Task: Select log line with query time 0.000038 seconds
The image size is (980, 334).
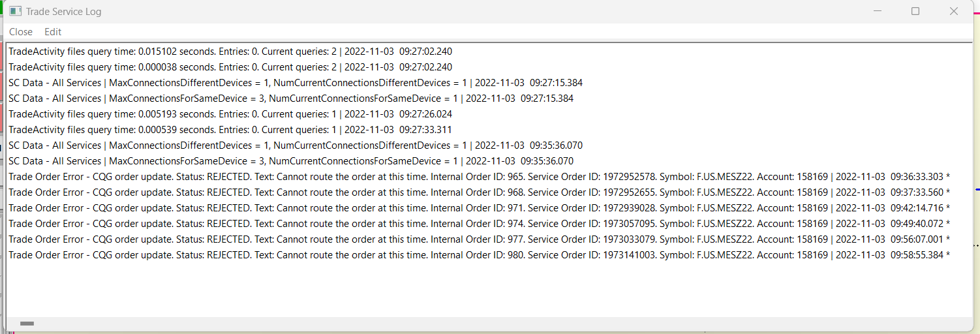Action: [230, 67]
